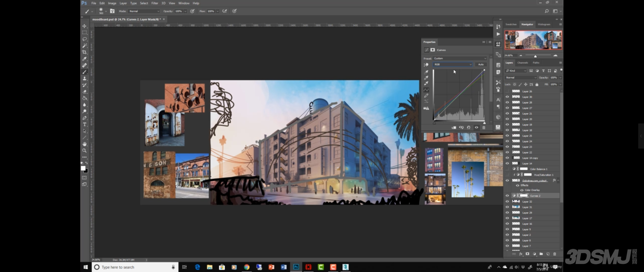Delete the Curves adjustment via Properties trash icon

pyautogui.click(x=484, y=127)
